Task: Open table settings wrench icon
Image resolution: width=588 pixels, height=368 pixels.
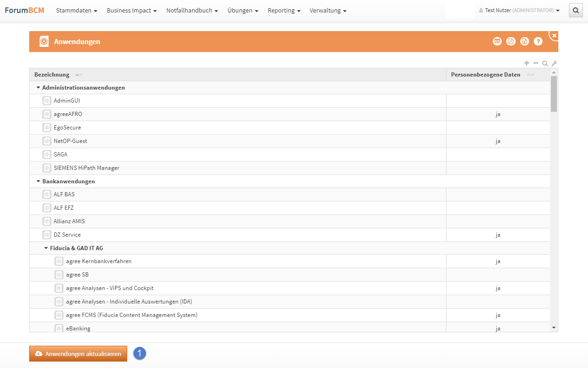Action: click(554, 63)
